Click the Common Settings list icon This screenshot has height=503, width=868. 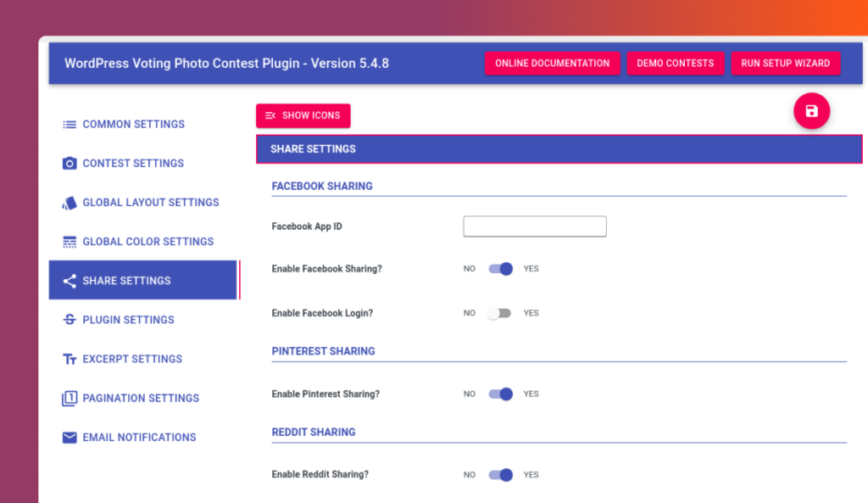[70, 125]
